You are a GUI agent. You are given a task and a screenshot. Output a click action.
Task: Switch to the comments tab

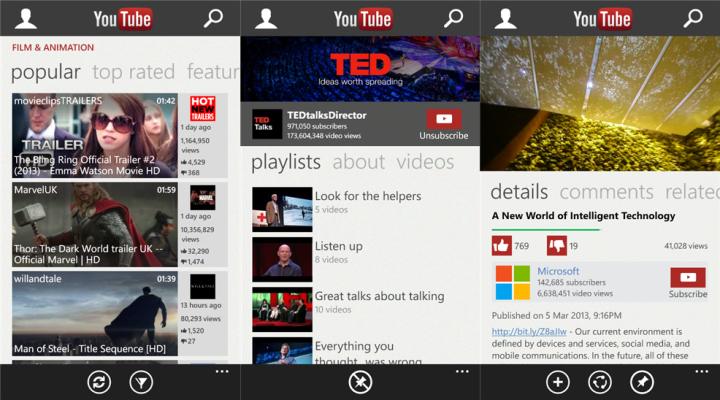606,192
